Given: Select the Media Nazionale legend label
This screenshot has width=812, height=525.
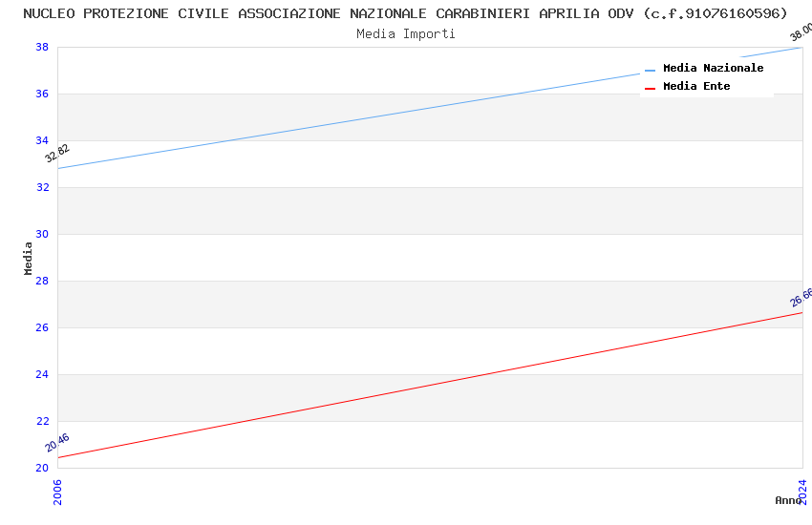Looking at the screenshot, I should pos(713,69).
